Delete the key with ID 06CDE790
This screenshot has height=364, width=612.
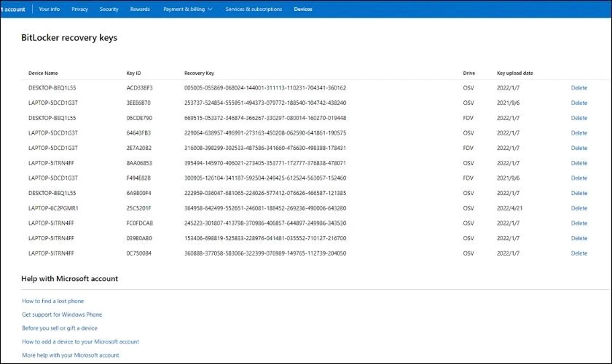[579, 118]
